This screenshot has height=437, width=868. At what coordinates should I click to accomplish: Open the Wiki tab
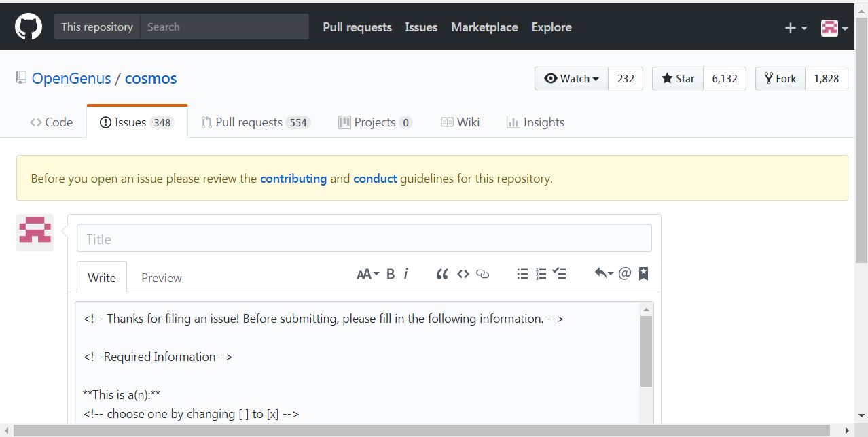[x=460, y=122]
